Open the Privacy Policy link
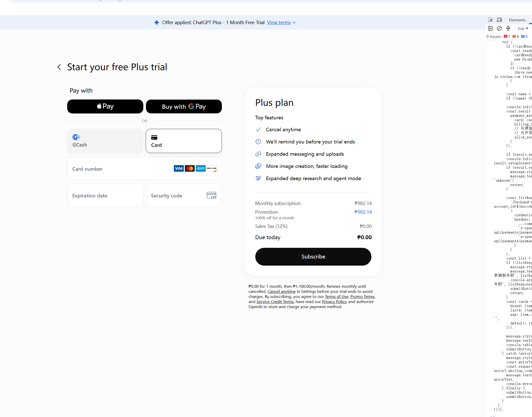The image size is (532, 417). pyautogui.click(x=334, y=302)
